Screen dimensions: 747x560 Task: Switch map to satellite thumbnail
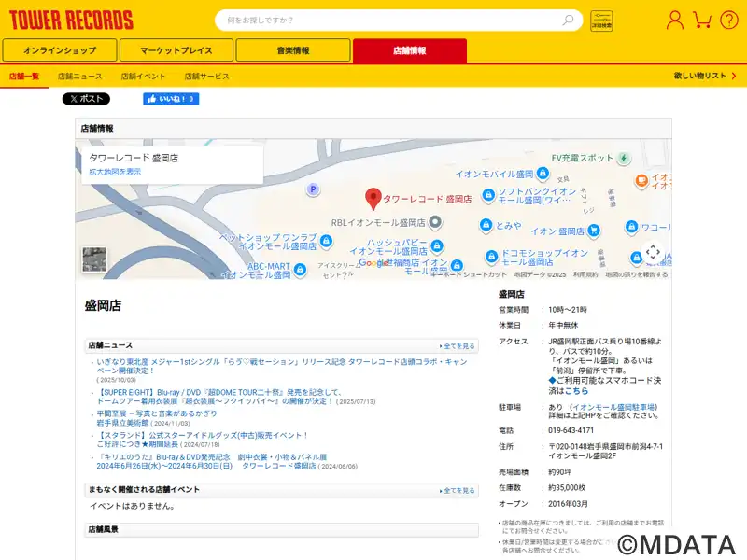coord(94,259)
